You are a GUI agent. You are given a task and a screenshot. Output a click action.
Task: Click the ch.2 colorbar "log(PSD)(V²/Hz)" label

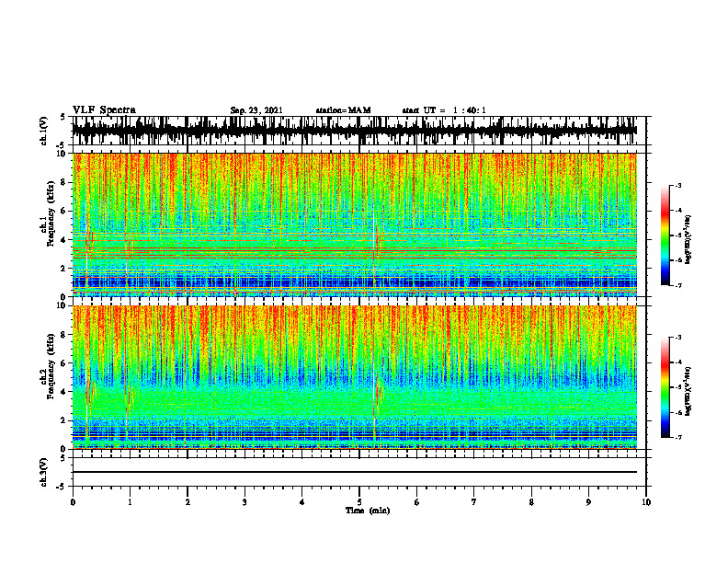[x=688, y=391]
